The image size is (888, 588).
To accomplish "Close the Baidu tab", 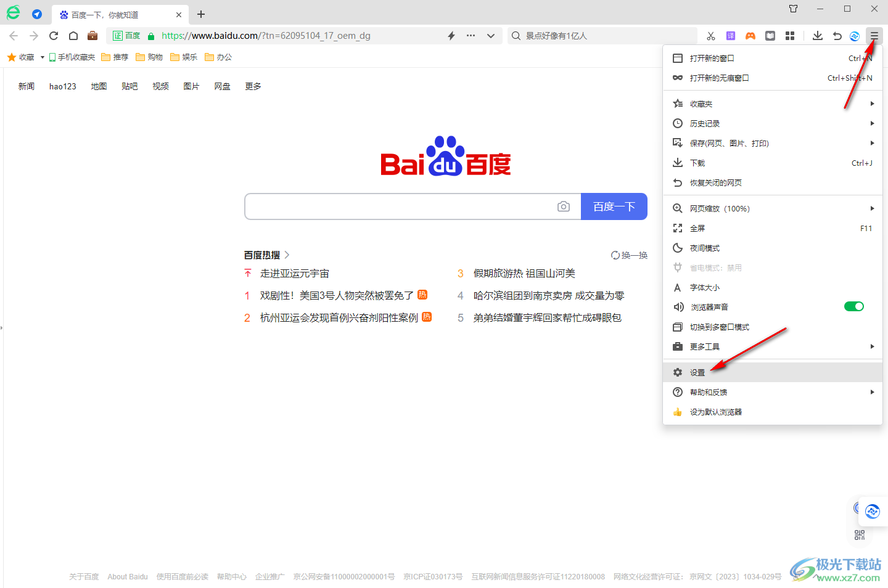I will point(179,14).
